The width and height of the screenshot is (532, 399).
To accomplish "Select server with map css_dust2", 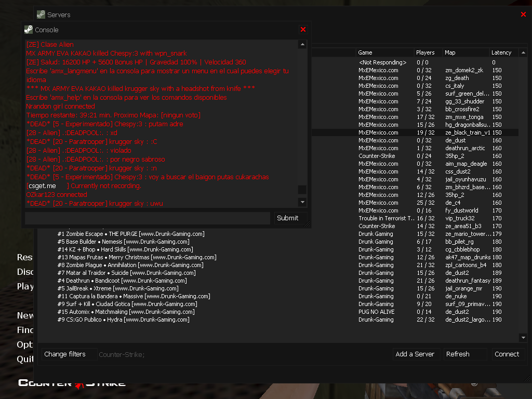I will click(415, 171).
